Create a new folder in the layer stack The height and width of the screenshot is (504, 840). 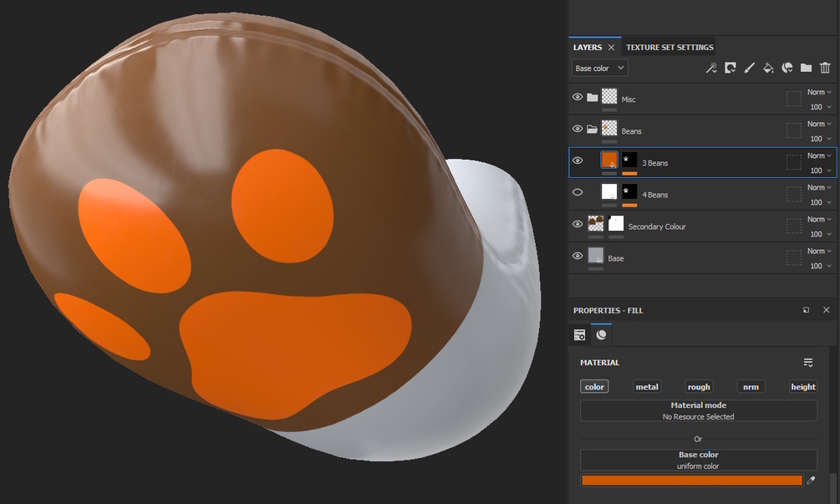point(806,68)
